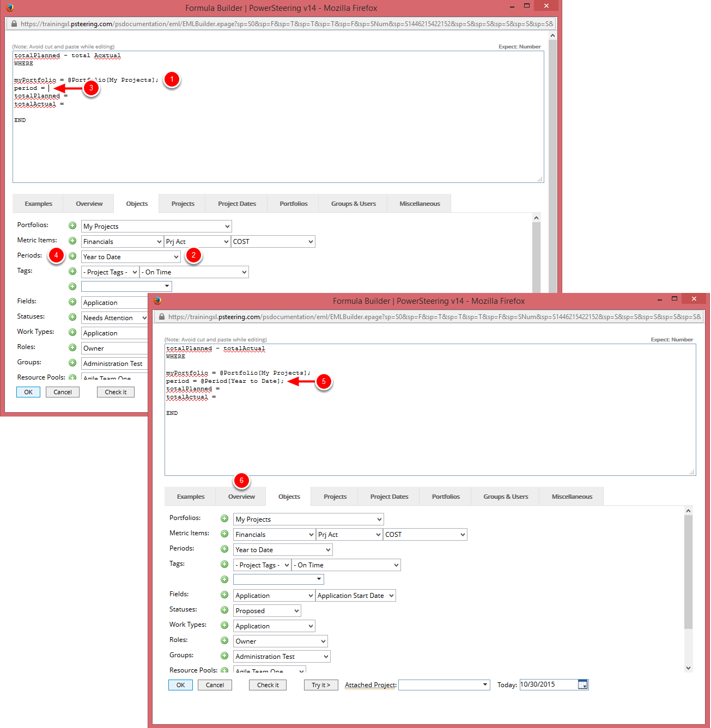Select Objects tab in front window

pyautogui.click(x=289, y=497)
